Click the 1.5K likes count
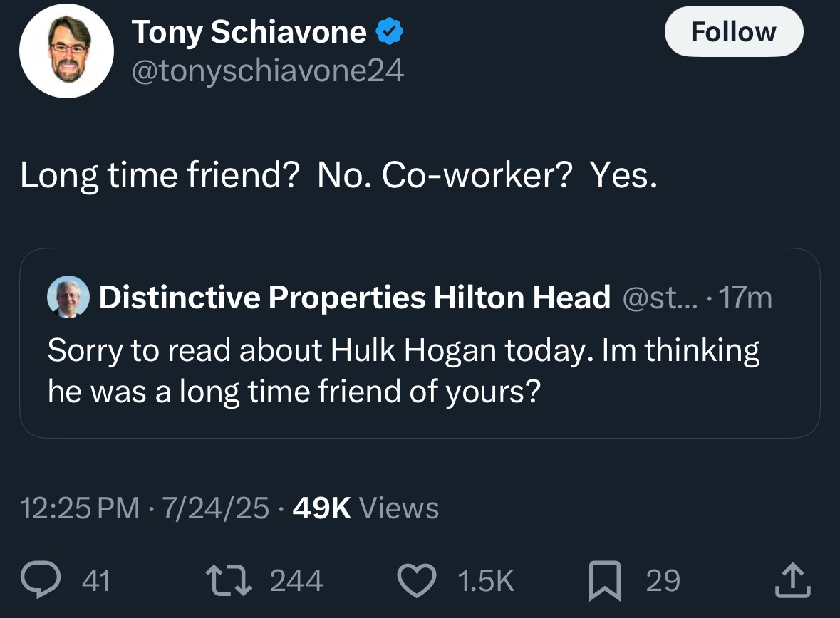This screenshot has width=840, height=618. (x=484, y=580)
